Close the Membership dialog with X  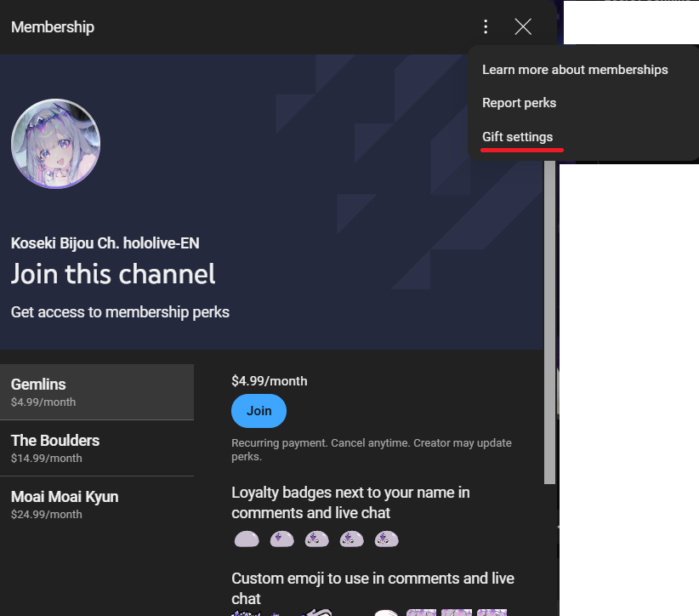coord(523,27)
